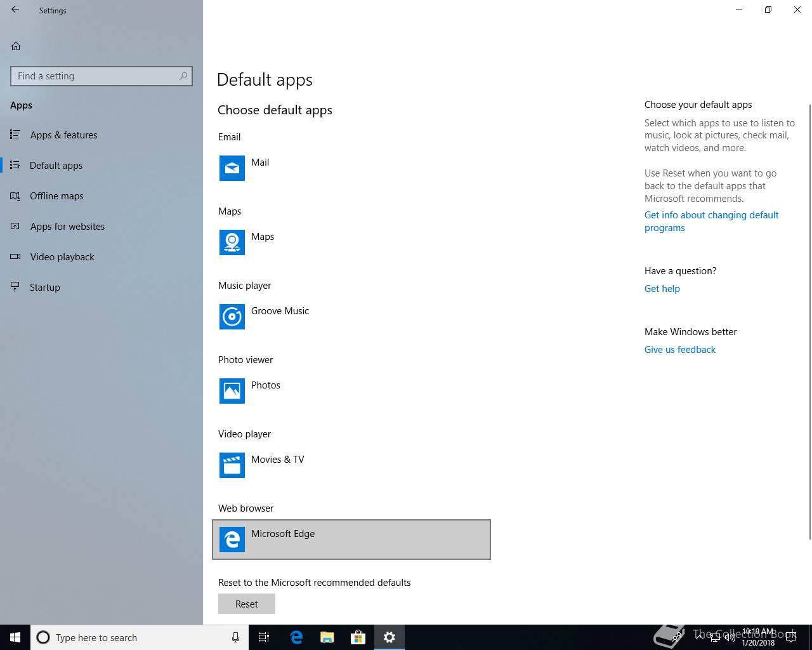812x650 pixels.
Task: Click the Default apps sidebar icon
Action: [15, 165]
